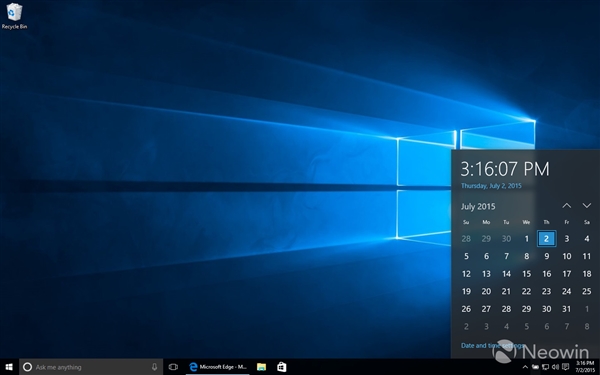Go to previous month with up arrow
Screen dimensions: 600x375
(567, 206)
